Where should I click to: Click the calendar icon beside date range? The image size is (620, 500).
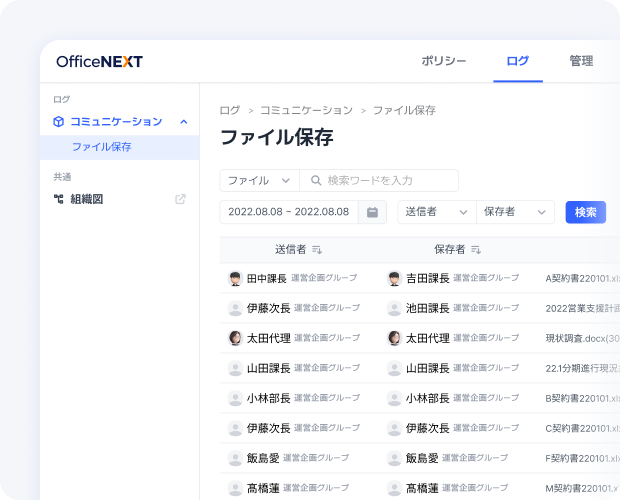pyautogui.click(x=372, y=212)
